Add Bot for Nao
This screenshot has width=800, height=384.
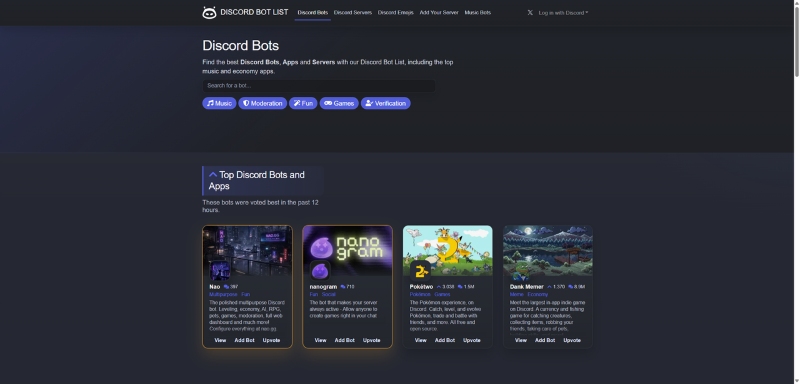[x=244, y=341]
